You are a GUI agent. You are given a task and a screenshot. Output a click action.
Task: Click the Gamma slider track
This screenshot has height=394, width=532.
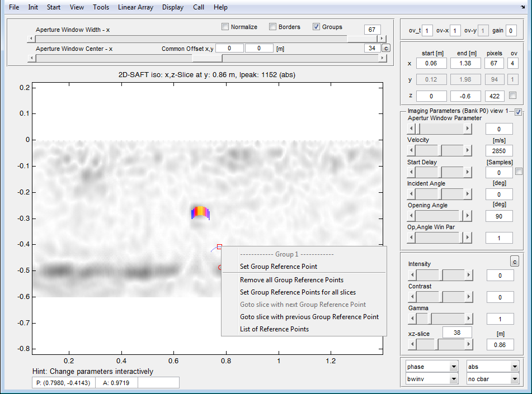[440, 319]
